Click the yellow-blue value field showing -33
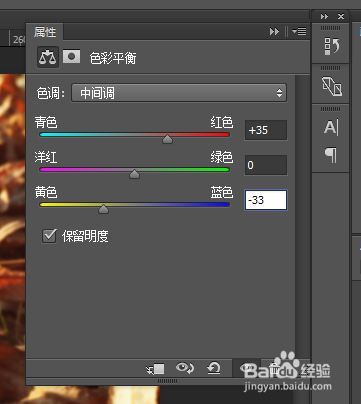 point(266,200)
